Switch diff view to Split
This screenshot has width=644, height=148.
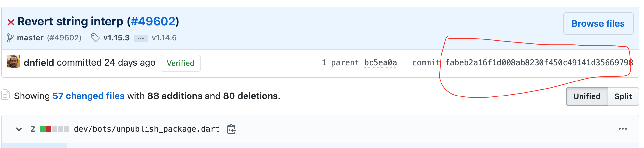623,96
